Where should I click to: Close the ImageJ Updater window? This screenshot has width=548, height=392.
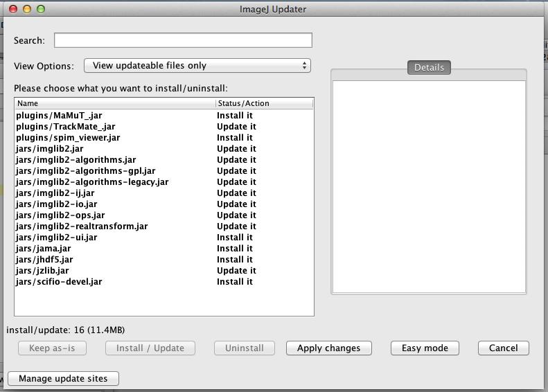[x=13, y=9]
